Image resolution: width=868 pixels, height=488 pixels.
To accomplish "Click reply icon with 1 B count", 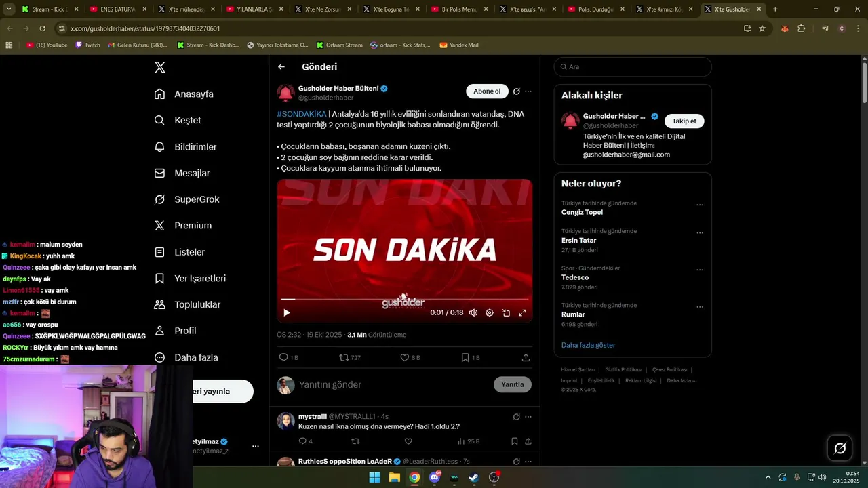I will coord(289,357).
